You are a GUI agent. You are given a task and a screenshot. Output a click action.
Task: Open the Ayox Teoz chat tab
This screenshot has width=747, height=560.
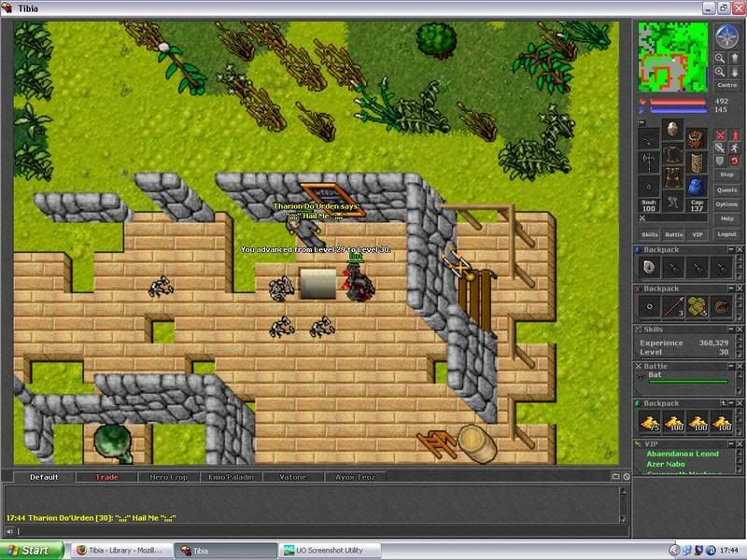tap(355, 477)
